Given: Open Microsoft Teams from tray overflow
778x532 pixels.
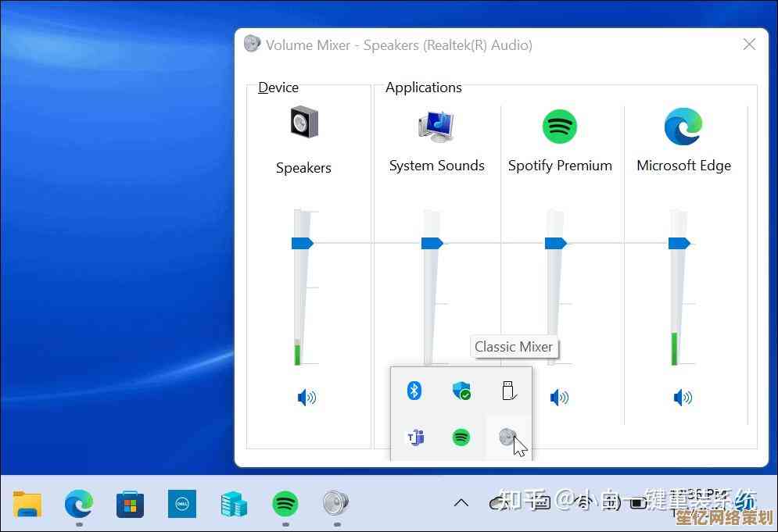Looking at the screenshot, I should pyautogui.click(x=414, y=437).
